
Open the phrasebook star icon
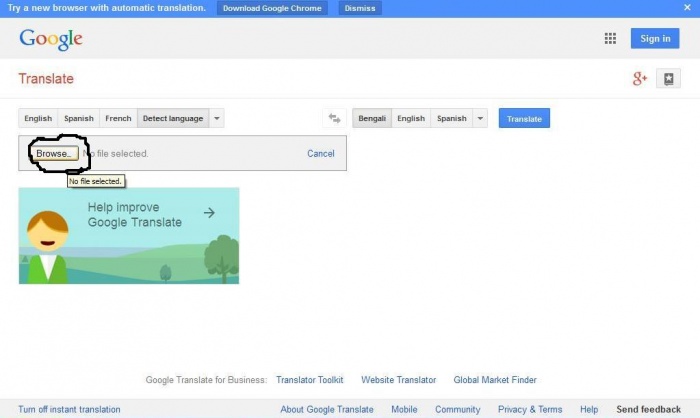pos(668,79)
